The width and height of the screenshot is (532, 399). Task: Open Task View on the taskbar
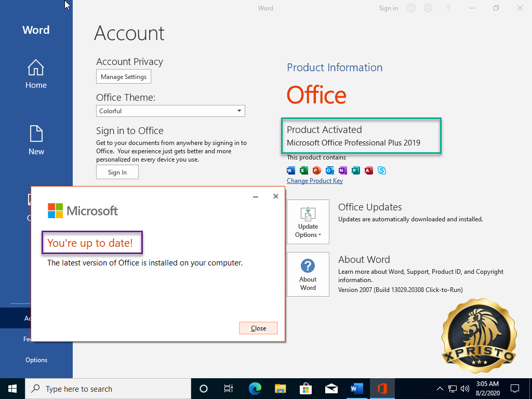pyautogui.click(x=229, y=389)
